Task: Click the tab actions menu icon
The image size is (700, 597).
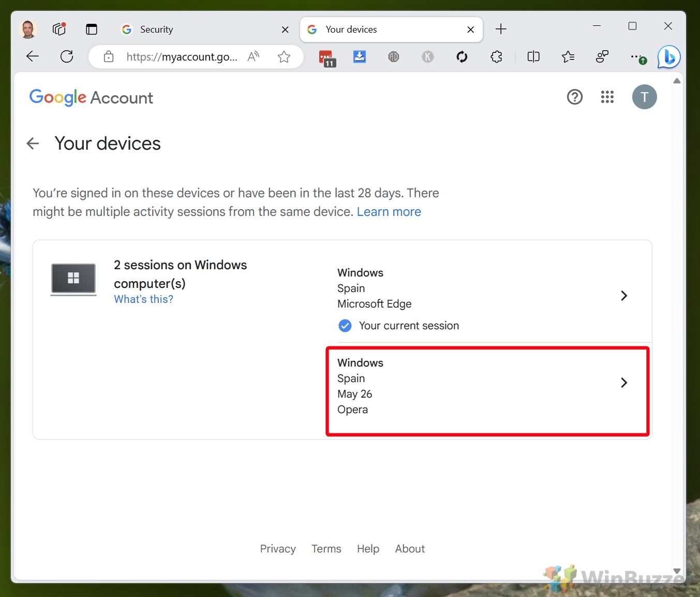Action: coord(92,30)
